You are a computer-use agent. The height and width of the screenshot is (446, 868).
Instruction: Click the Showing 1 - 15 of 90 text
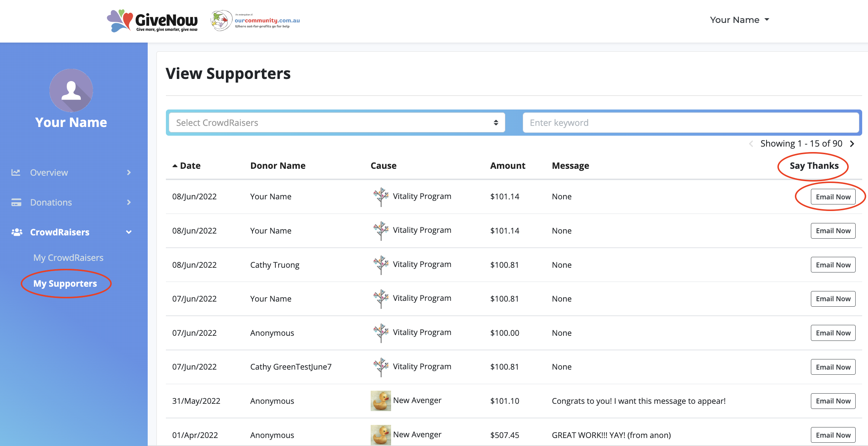[801, 144]
